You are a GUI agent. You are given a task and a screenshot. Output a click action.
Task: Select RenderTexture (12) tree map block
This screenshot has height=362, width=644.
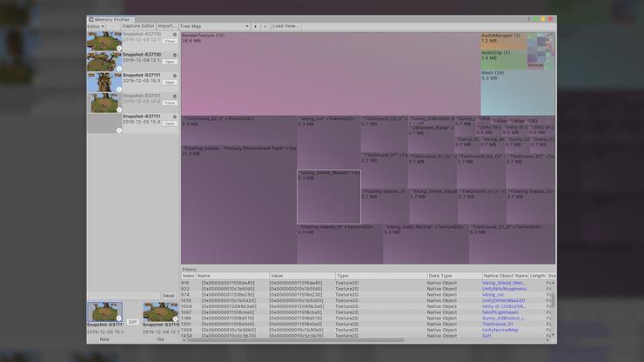pos(331,74)
